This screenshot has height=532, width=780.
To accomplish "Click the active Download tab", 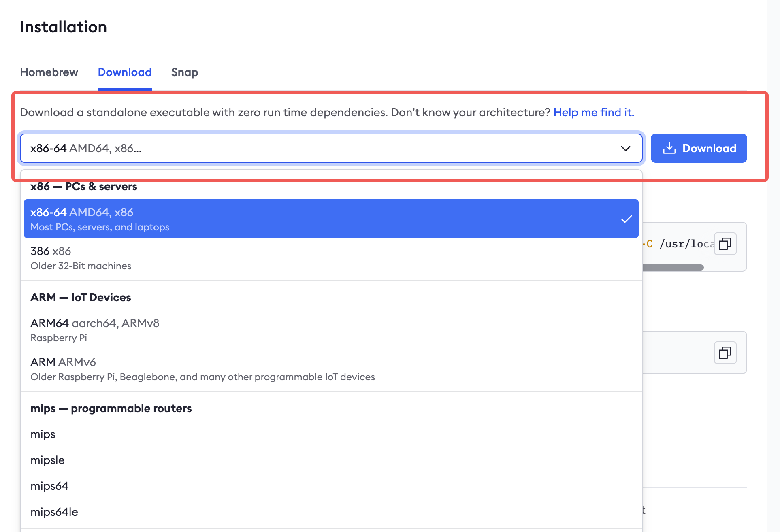I will (125, 72).
